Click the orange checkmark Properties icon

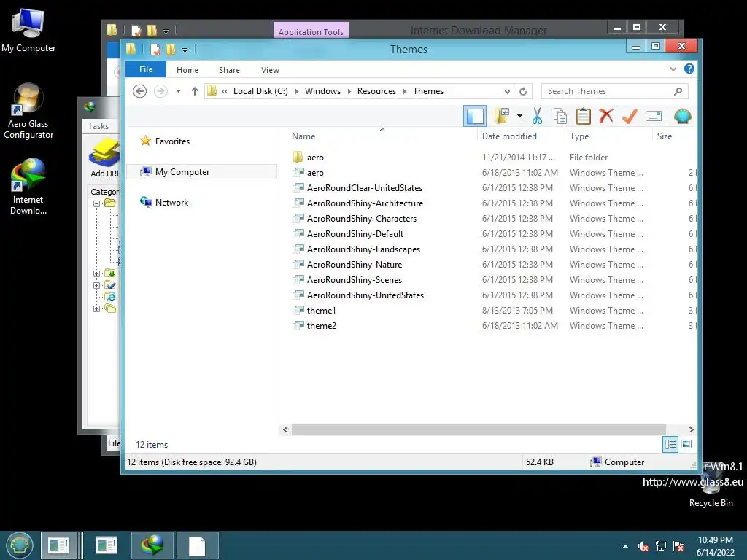(x=630, y=116)
